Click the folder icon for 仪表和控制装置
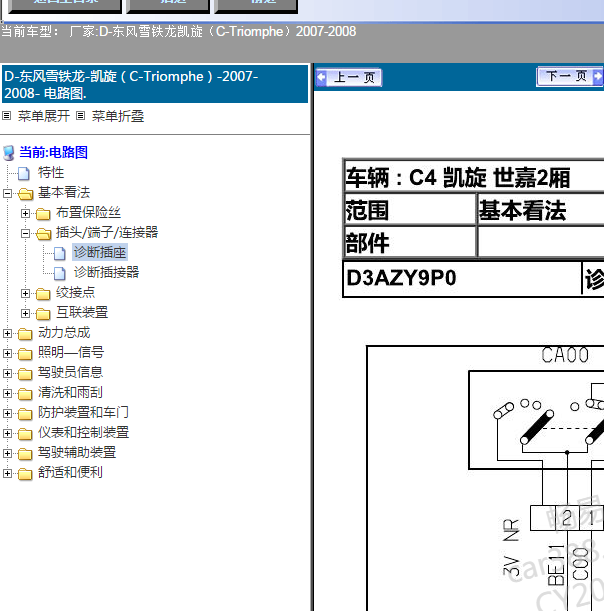Screen dimensions: 604x611 click(x=25, y=433)
